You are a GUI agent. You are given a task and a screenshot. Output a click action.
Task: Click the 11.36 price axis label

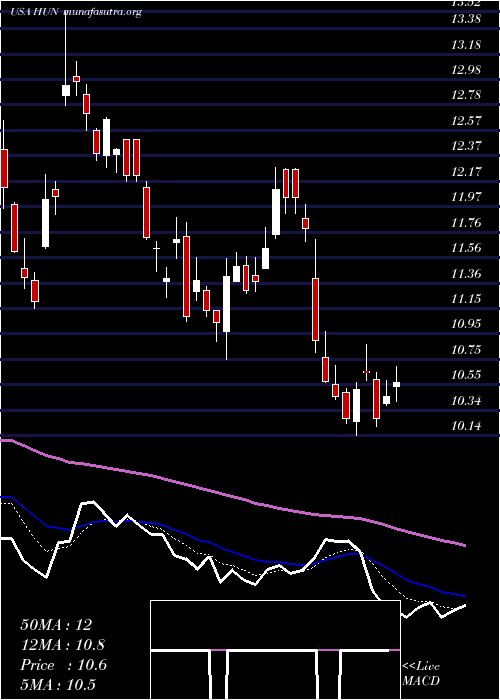pos(466,273)
